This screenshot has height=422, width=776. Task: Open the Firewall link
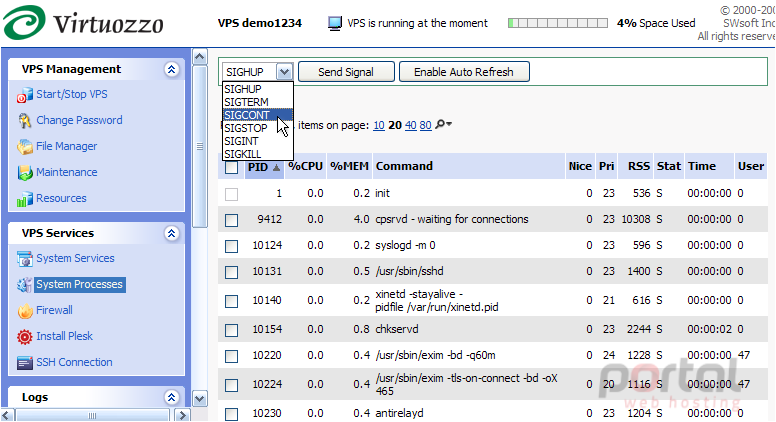pos(54,310)
